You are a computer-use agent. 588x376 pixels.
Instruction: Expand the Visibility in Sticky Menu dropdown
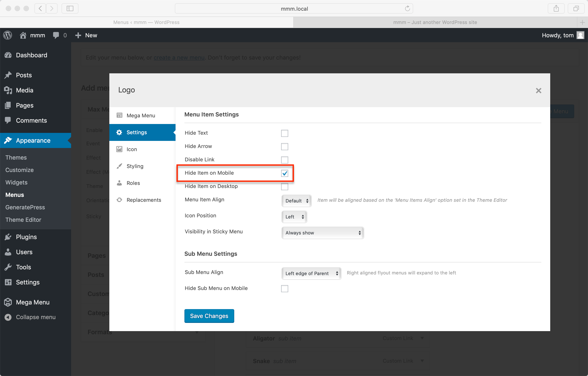(323, 233)
